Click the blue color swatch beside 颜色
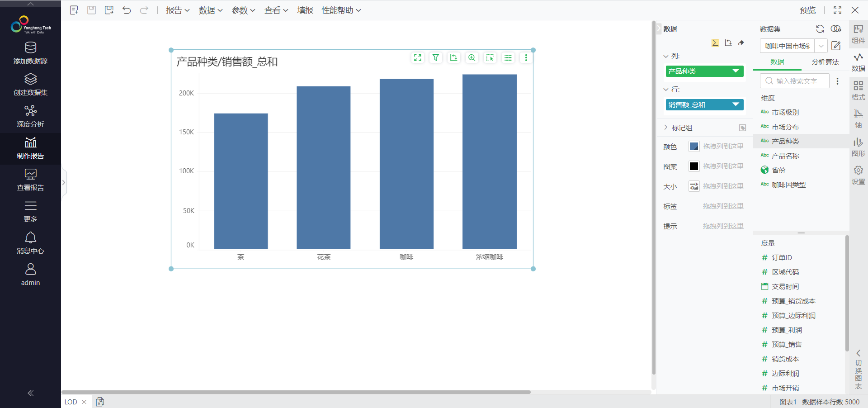 [x=693, y=147]
